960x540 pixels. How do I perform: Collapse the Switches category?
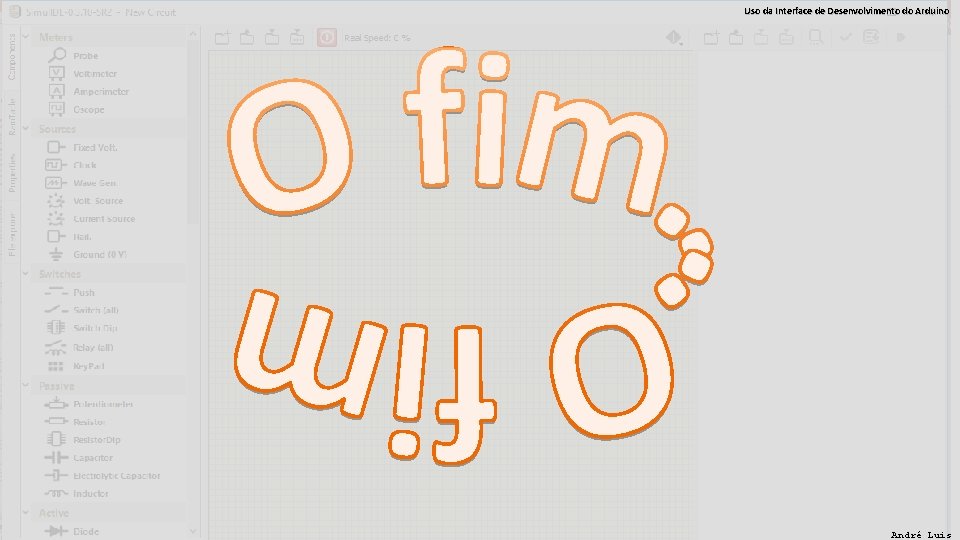(x=26, y=274)
